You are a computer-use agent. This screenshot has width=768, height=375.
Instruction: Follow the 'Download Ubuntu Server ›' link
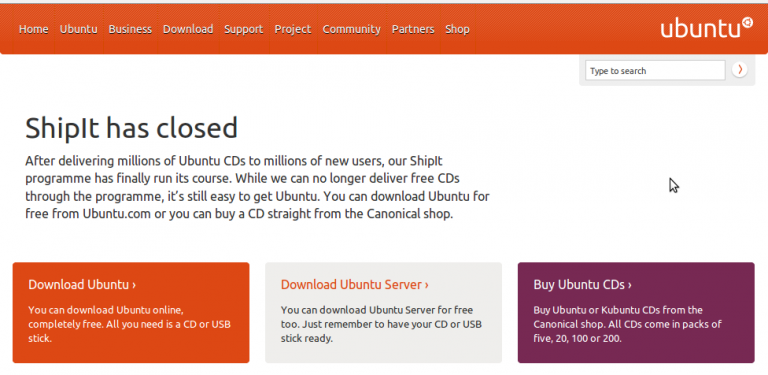point(355,284)
